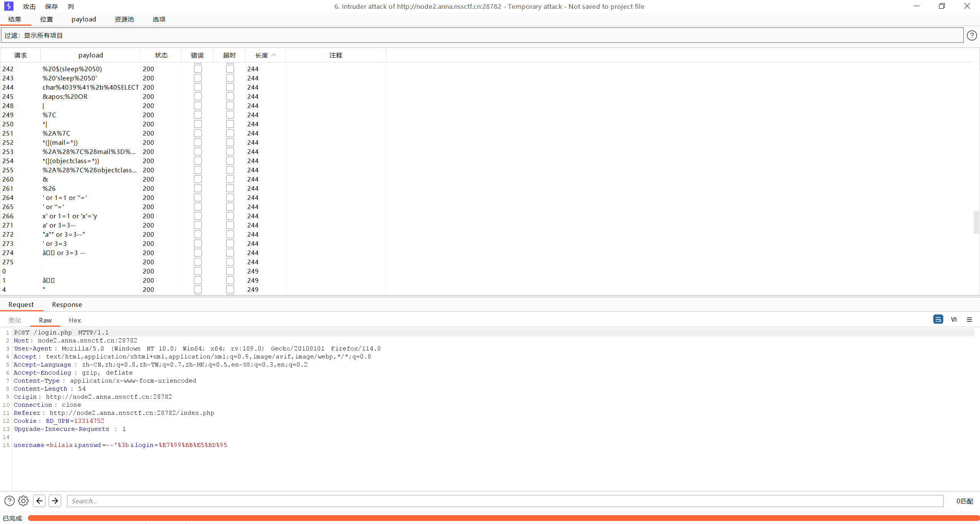Switch to the 美化 view tab
Viewport: 980px width, 524px height.
pyautogui.click(x=15, y=320)
